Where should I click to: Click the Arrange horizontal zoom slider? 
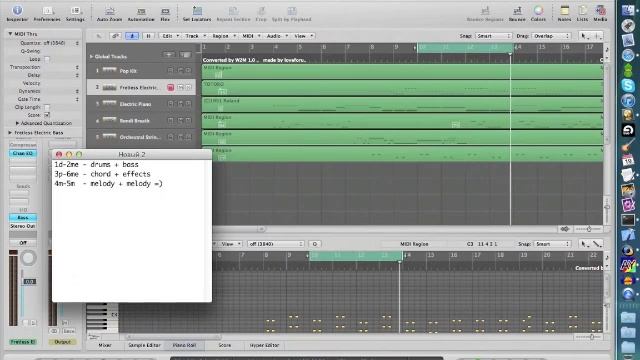click(x=588, y=229)
